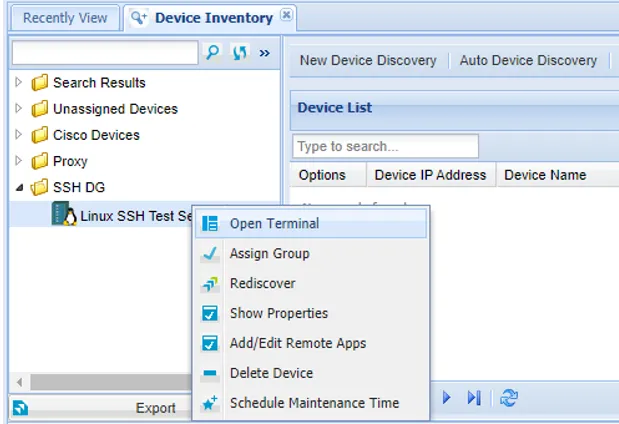Click New Device Discovery button
The height and width of the screenshot is (424, 619).
368,60
